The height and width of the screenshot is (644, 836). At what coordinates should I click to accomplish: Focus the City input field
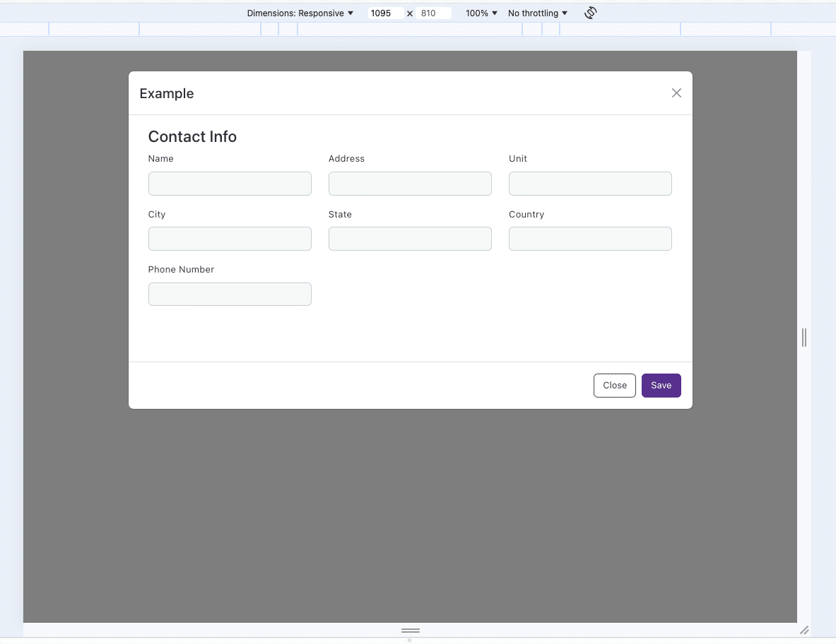pos(230,239)
